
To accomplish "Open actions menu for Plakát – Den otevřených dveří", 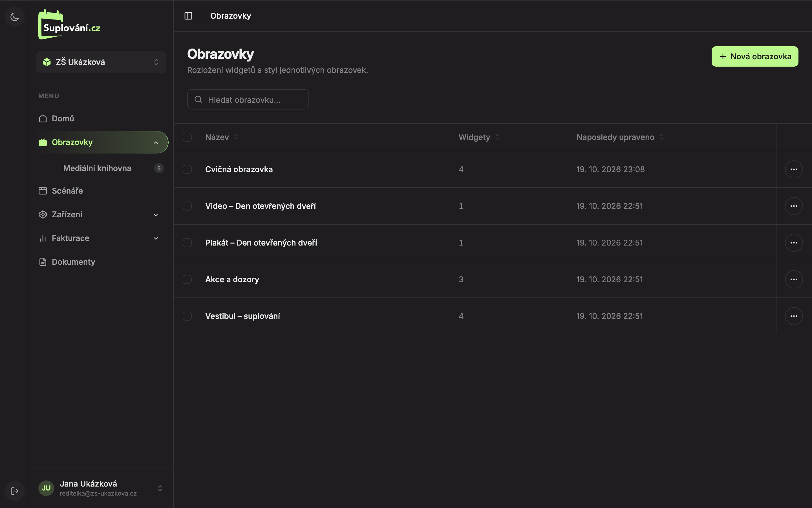I will [794, 243].
